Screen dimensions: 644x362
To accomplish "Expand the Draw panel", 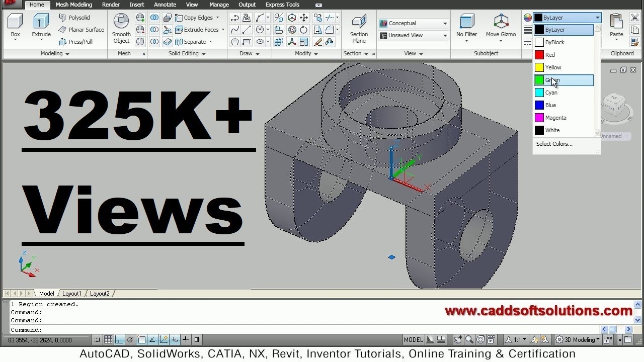I will pos(249,53).
